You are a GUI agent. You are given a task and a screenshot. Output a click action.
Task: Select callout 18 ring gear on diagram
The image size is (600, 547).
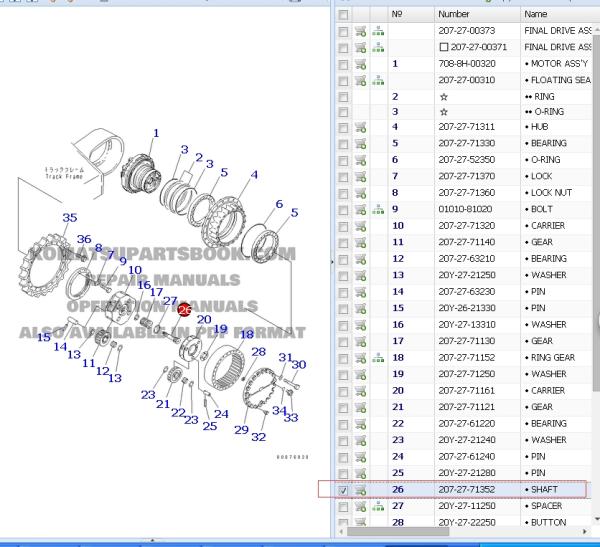pyautogui.click(x=247, y=334)
